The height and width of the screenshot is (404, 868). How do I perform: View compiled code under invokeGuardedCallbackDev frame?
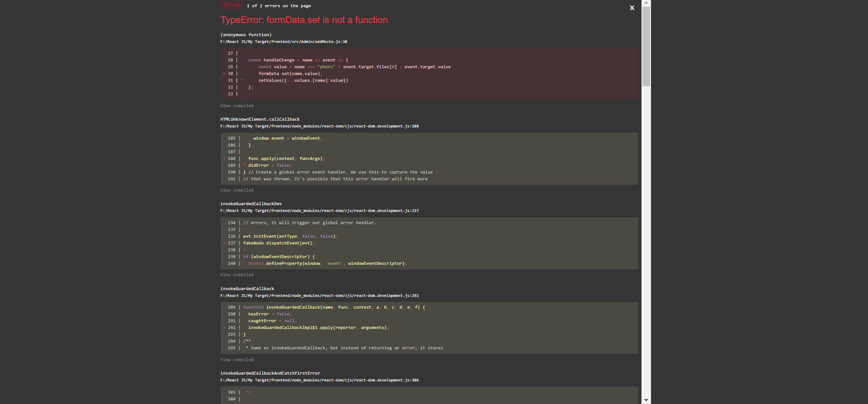coord(237,275)
